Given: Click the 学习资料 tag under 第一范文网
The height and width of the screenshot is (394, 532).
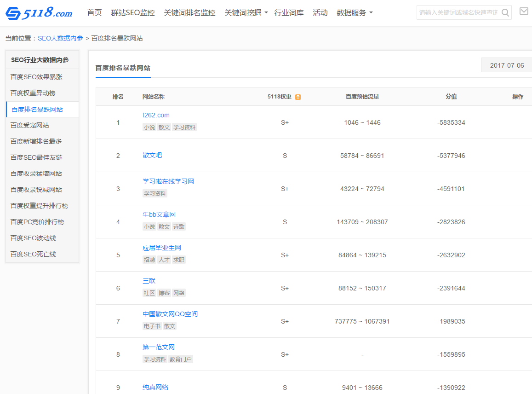Looking at the screenshot, I should (155, 359).
